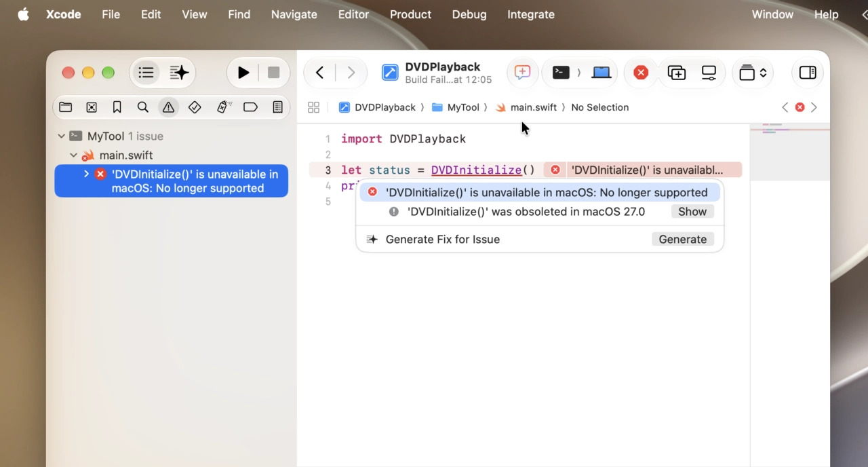Toggle the inspector sidebar panel
868x467 pixels.
click(x=808, y=73)
